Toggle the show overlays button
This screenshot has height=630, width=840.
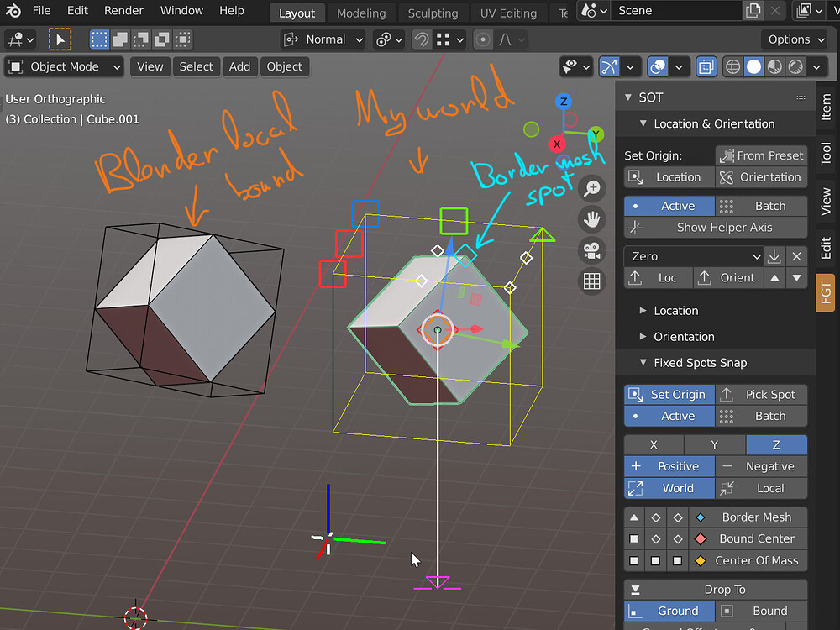[658, 66]
